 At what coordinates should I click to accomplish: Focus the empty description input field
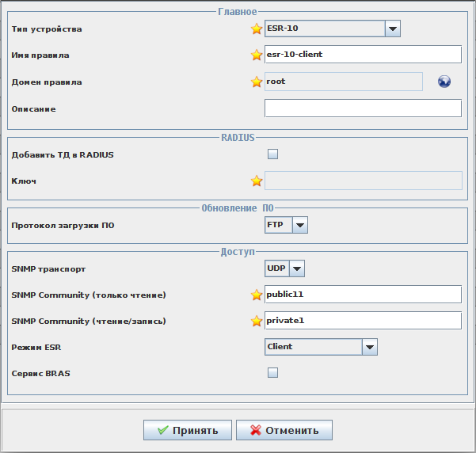tap(363, 108)
